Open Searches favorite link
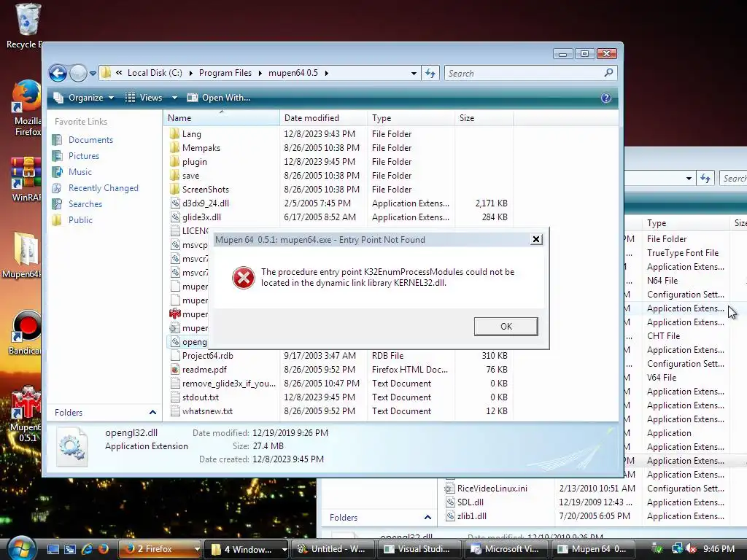Screen dimensions: 747x560 [x=85, y=204]
